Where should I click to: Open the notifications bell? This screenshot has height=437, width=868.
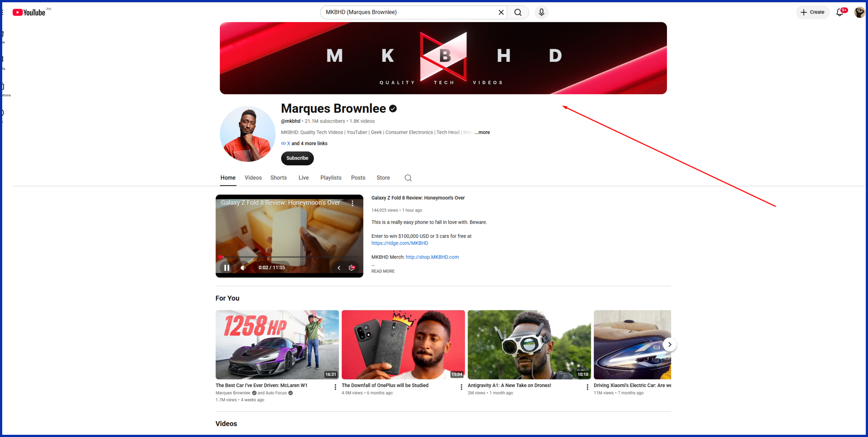pyautogui.click(x=840, y=12)
